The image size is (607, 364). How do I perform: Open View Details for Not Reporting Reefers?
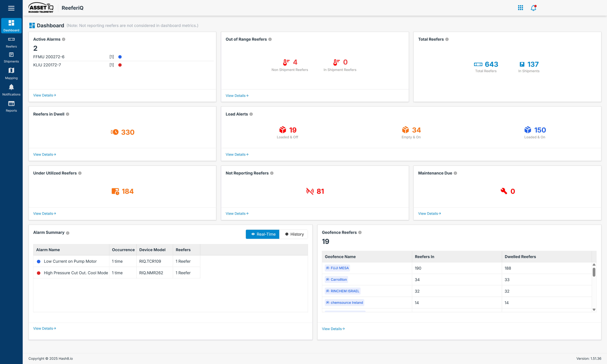point(237,214)
